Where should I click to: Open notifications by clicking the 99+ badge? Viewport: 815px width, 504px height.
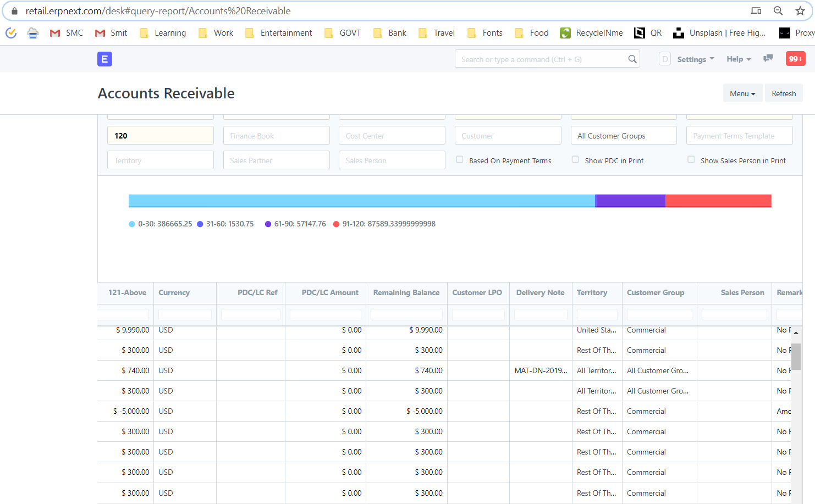795,58
